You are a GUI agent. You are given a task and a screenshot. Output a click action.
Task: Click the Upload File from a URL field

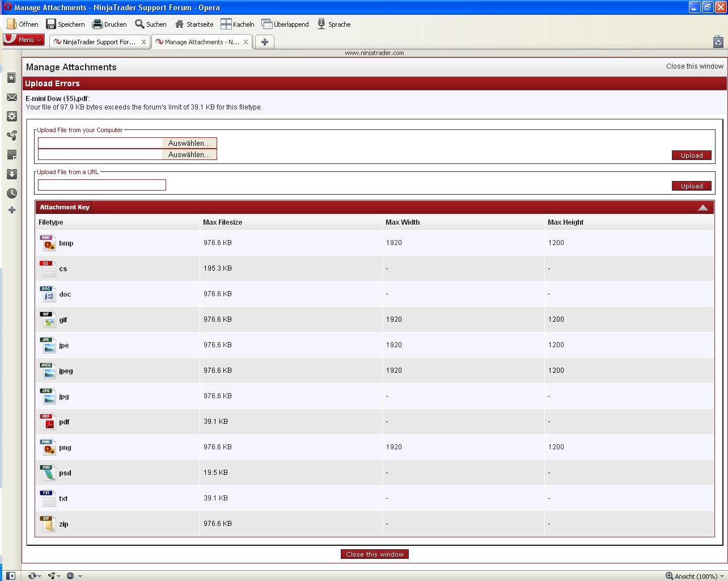(x=102, y=185)
